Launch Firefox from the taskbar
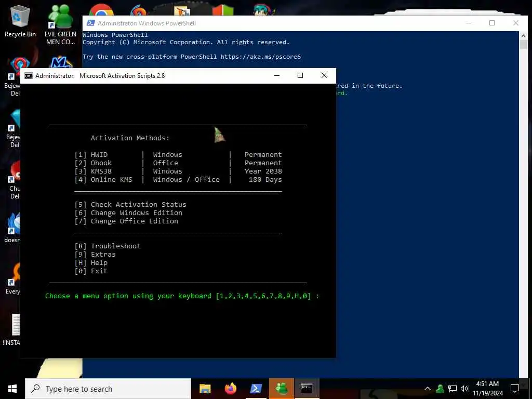 click(230, 389)
